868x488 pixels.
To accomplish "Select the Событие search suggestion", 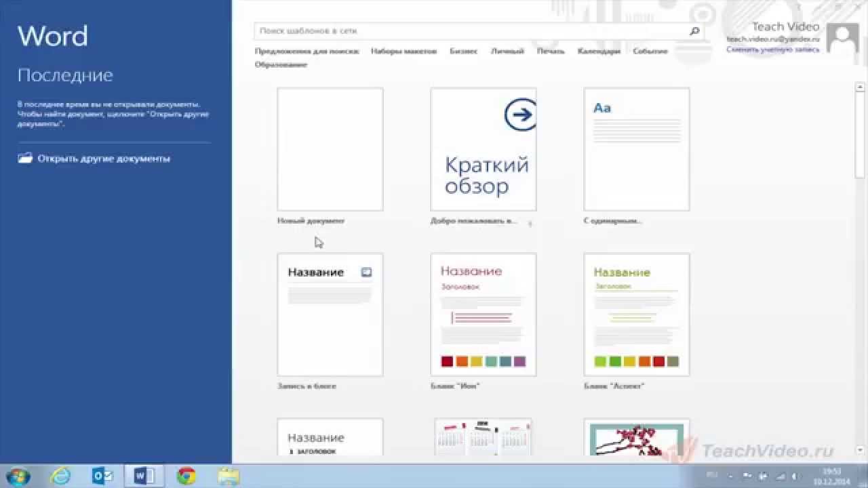I will point(650,51).
